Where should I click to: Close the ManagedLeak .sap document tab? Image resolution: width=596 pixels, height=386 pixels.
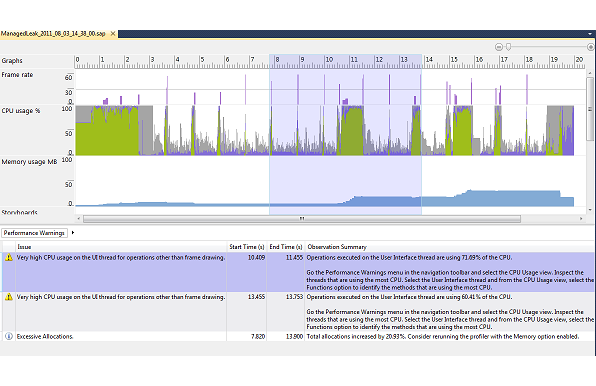pyautogui.click(x=113, y=34)
